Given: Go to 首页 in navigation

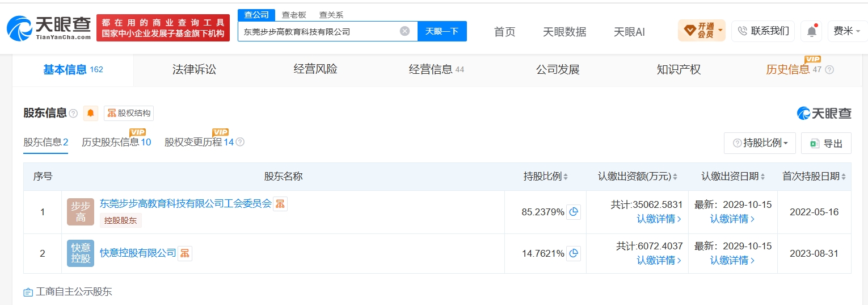Looking at the screenshot, I should tap(504, 32).
